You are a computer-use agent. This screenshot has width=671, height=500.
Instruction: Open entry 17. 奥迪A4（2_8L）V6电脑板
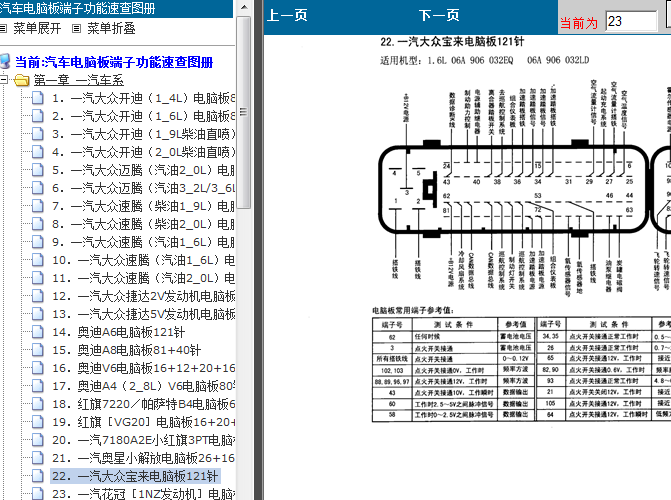click(x=143, y=386)
